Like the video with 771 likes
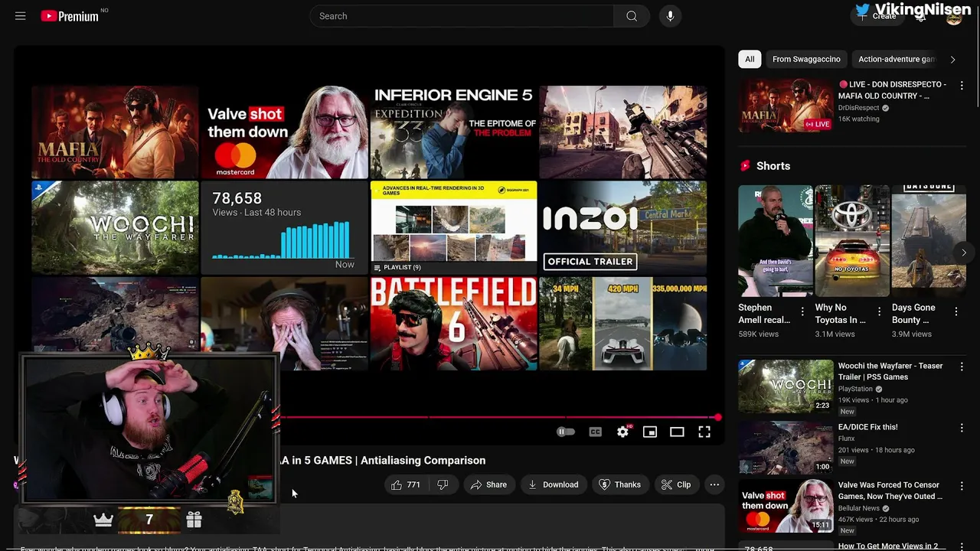This screenshot has width=980, height=551. click(x=406, y=484)
